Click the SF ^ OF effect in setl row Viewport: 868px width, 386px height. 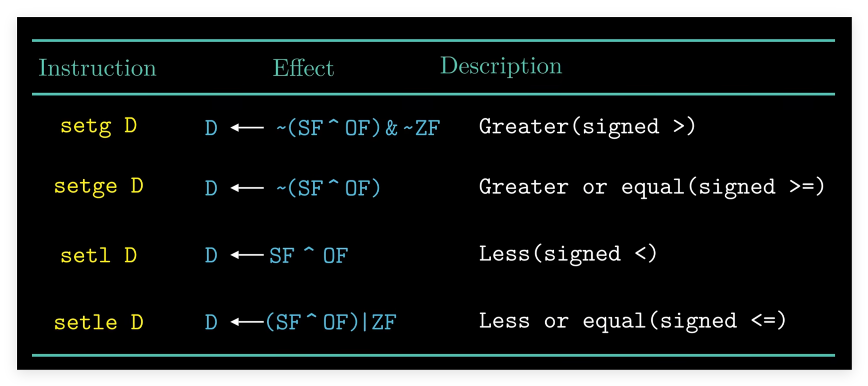coord(309,256)
